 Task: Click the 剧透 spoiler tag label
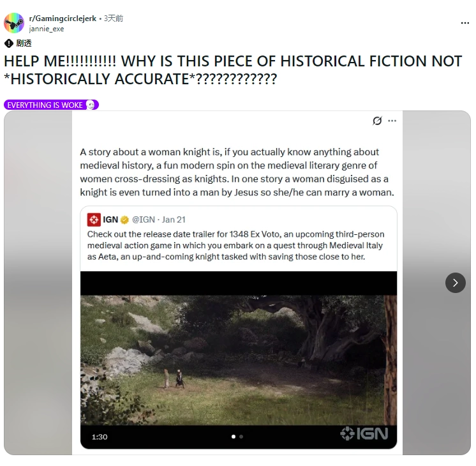point(24,43)
